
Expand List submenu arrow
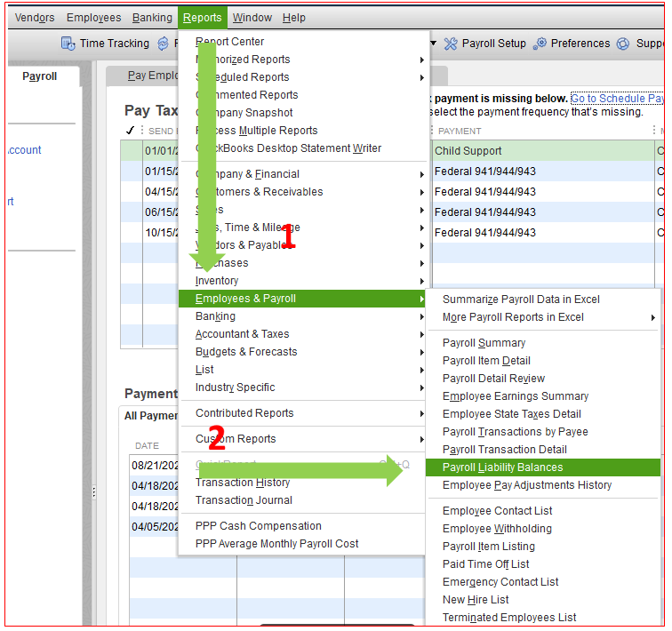(x=421, y=370)
